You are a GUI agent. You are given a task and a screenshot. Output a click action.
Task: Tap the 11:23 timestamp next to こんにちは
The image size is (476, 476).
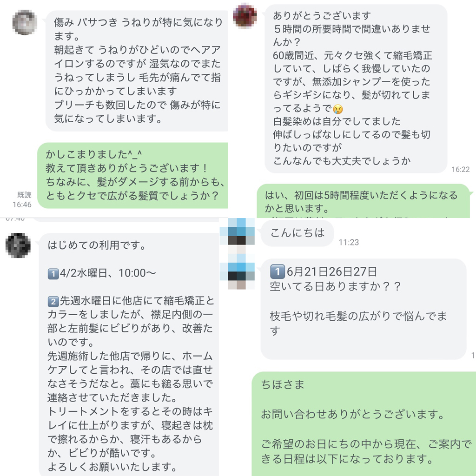click(x=349, y=242)
